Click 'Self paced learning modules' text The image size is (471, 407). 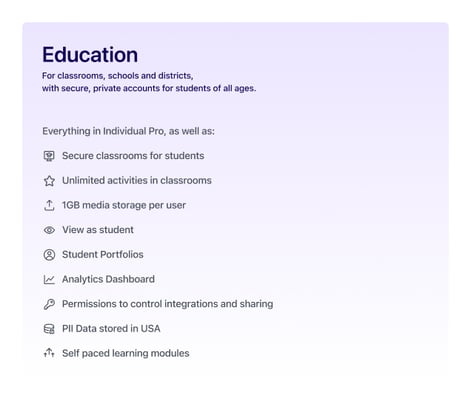click(126, 353)
